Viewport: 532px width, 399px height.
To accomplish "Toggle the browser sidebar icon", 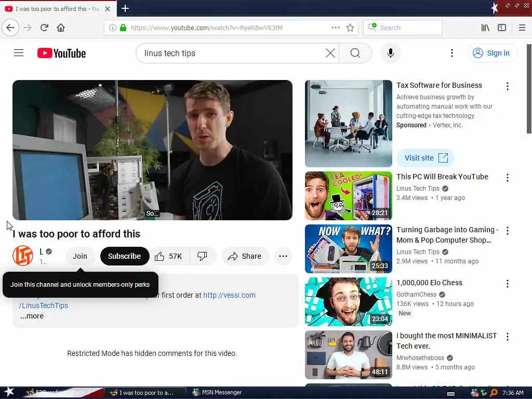I will tap(502, 28).
